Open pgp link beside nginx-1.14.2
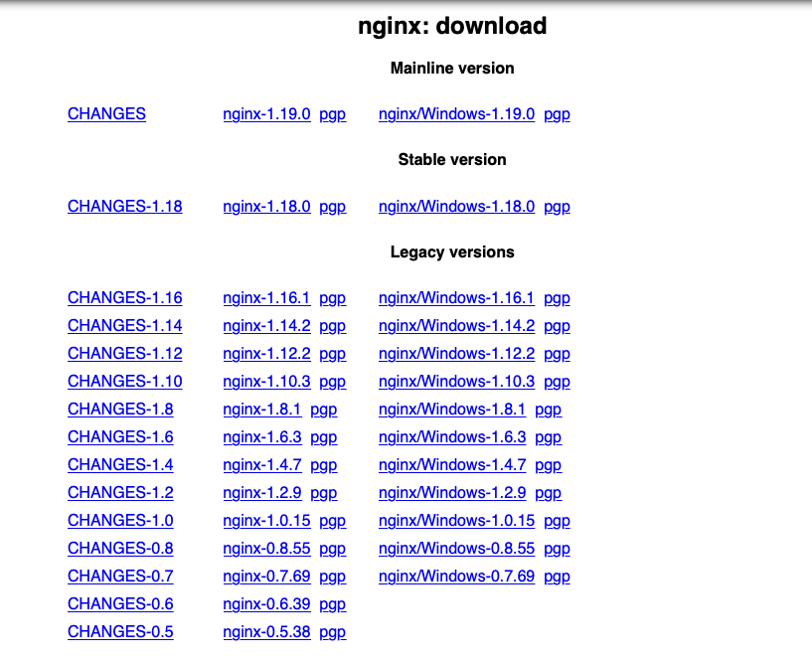 [x=333, y=326]
